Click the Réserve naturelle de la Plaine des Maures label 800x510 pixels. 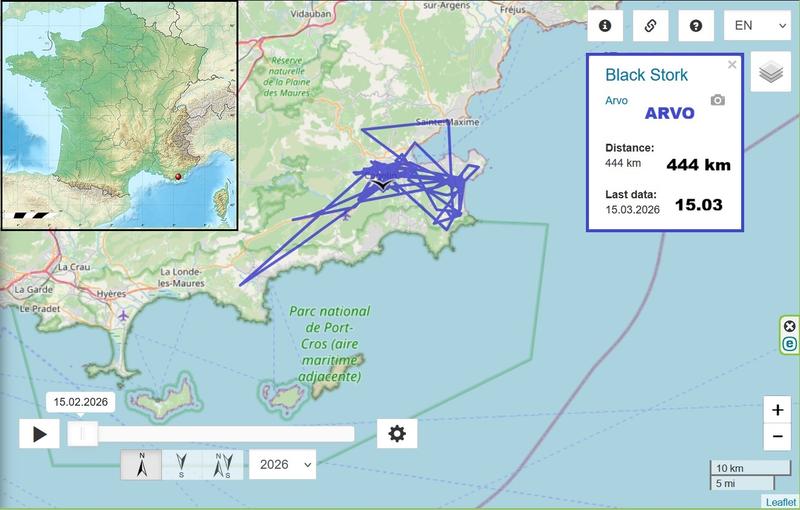coord(287,77)
